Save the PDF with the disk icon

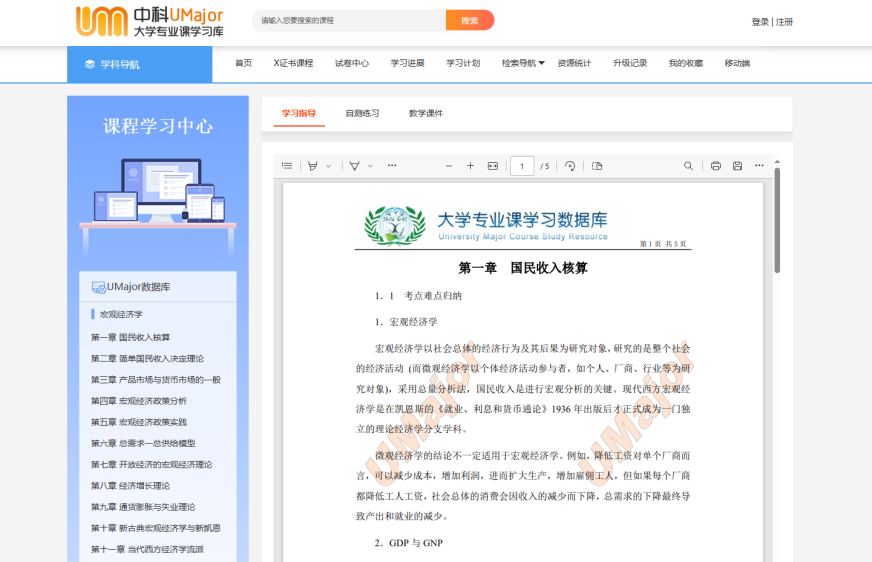[x=737, y=166]
